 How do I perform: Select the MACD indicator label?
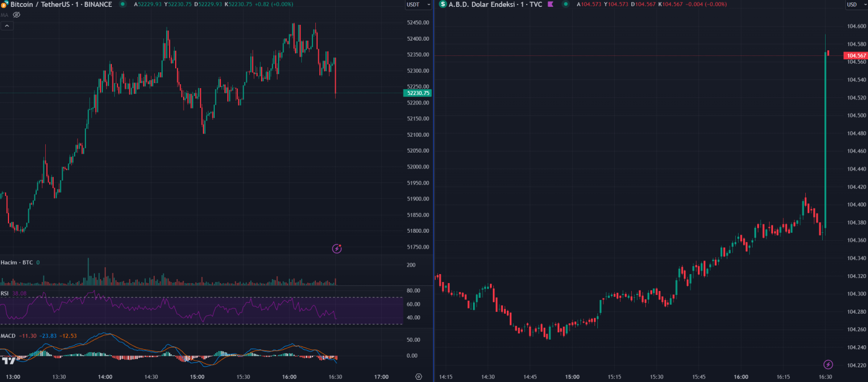tap(8, 336)
